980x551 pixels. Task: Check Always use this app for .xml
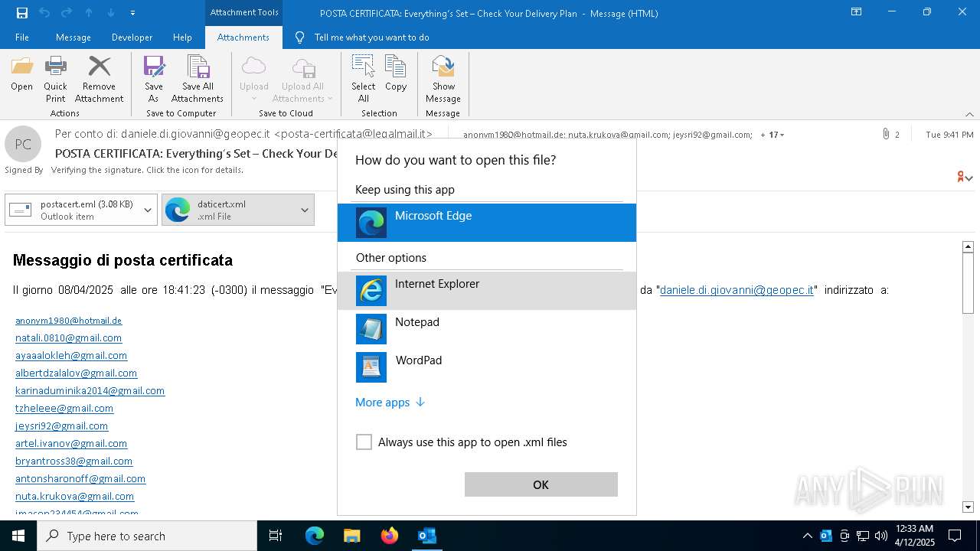pos(364,442)
